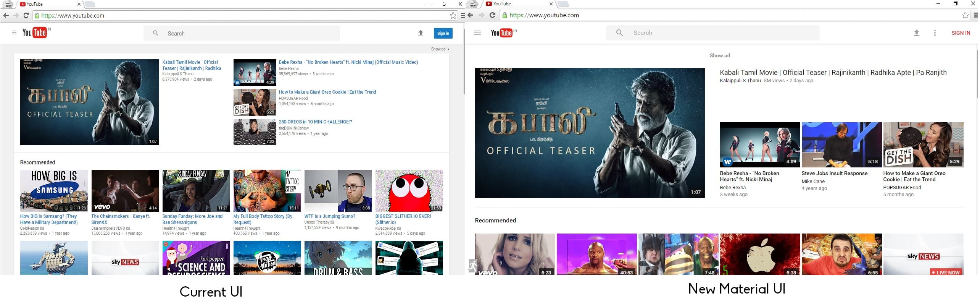Open Sky News LIVE NOW thumbnail, Material UI
Viewport: 980px width, 305px height.
click(x=923, y=254)
